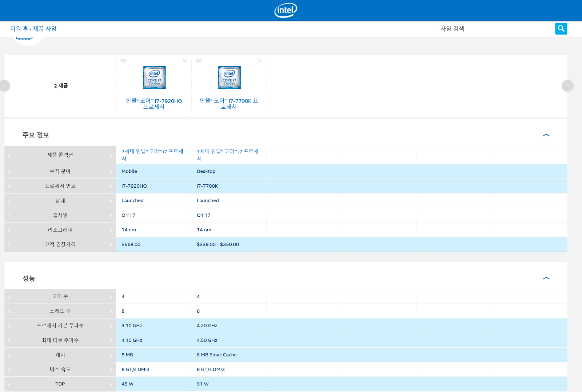
Task: Click the right arrow on the 프로세서 번호 row
Action: [111, 186]
